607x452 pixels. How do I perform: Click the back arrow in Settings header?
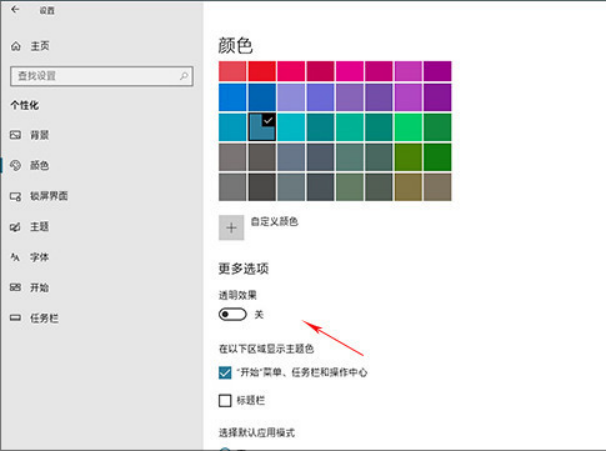(x=15, y=10)
